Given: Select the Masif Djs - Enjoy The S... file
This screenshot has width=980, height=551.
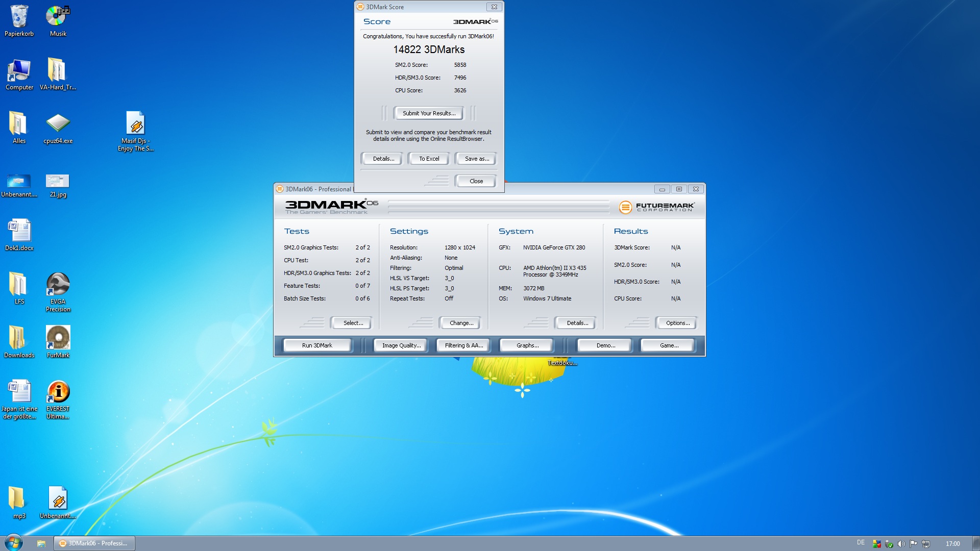Looking at the screenshot, I should (x=135, y=131).
